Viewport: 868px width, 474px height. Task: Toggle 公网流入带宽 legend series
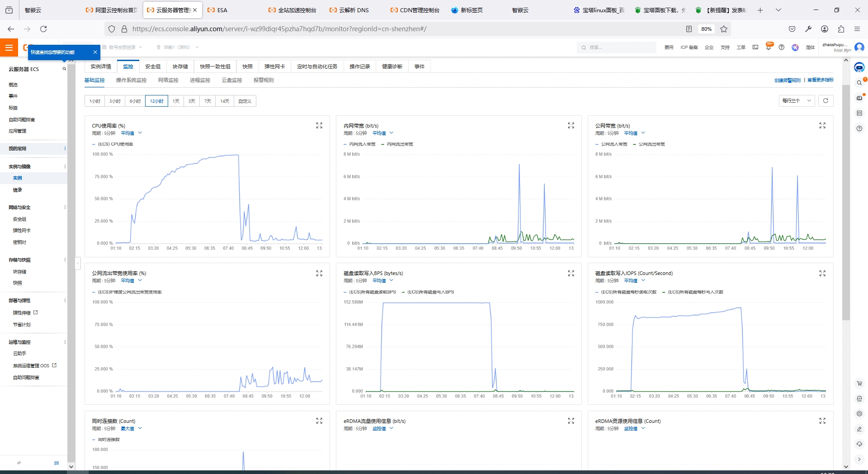click(611, 144)
